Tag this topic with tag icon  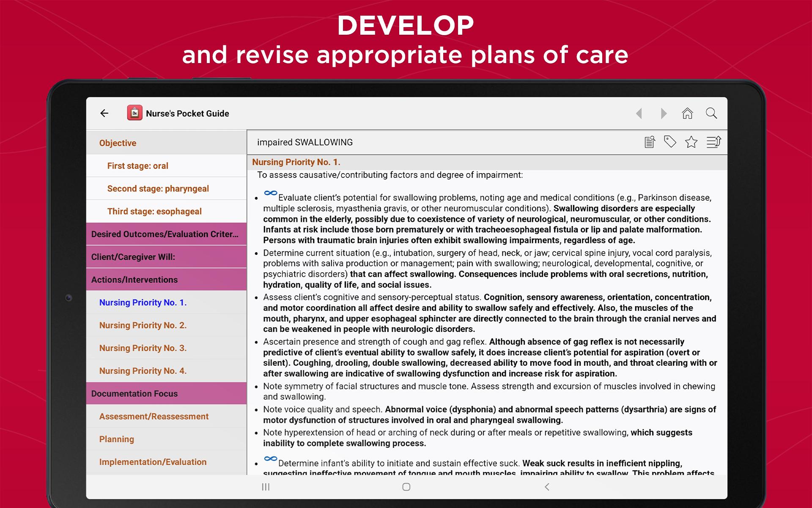[670, 142]
